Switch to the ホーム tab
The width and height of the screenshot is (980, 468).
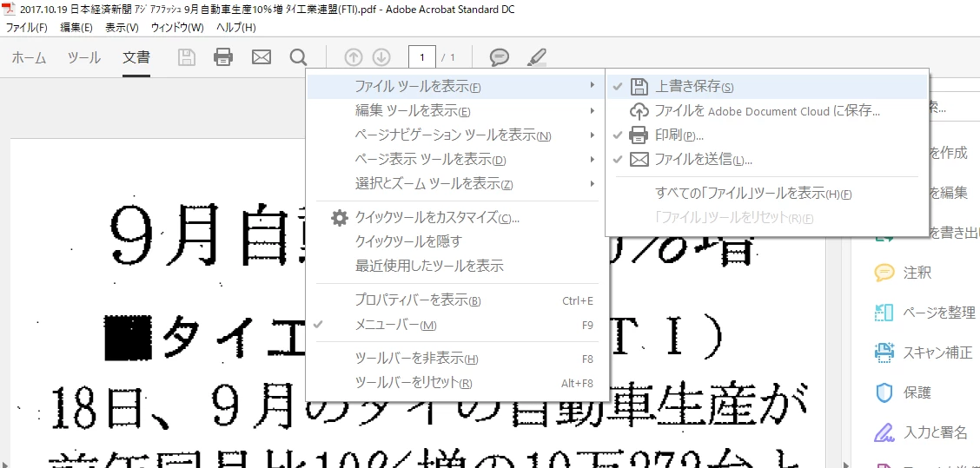click(x=29, y=57)
